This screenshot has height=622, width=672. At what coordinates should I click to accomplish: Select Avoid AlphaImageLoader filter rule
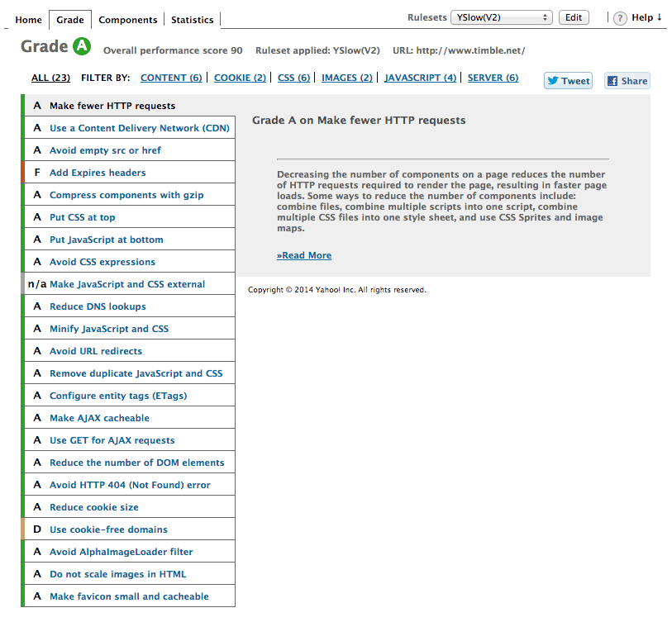click(130, 551)
